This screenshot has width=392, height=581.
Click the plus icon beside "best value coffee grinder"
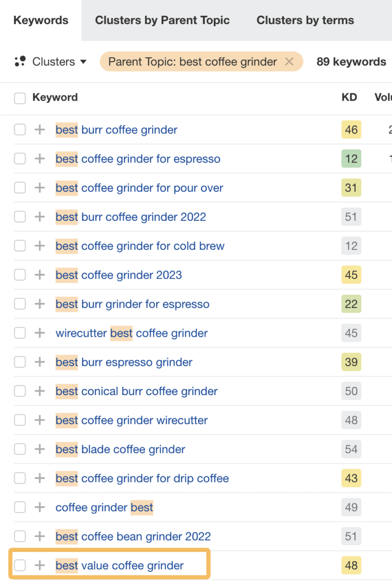pos(39,565)
